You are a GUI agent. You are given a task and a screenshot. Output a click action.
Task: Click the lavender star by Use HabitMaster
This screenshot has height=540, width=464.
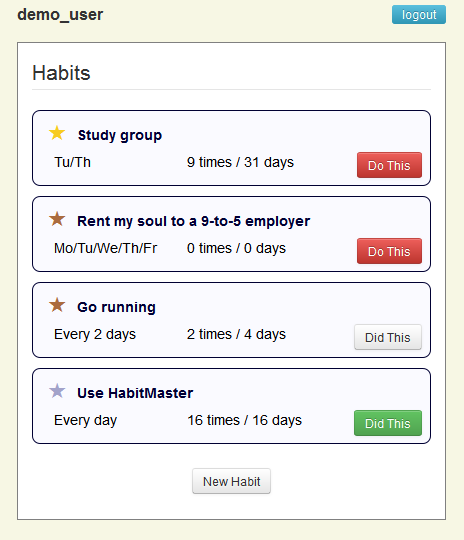[57, 391]
